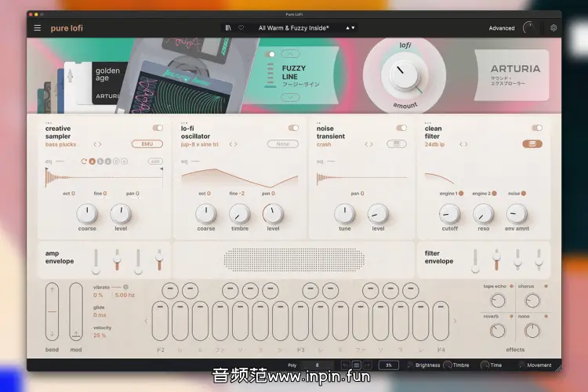588x392 pixels.
Task: Select sampler slot c
Action: (108, 162)
